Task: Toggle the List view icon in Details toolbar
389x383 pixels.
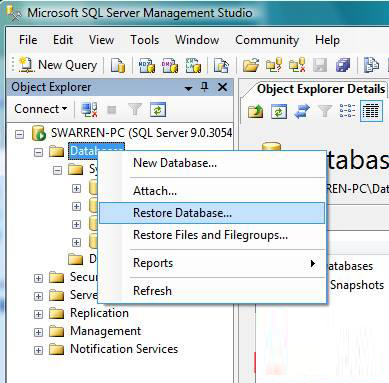Action: tap(347, 111)
